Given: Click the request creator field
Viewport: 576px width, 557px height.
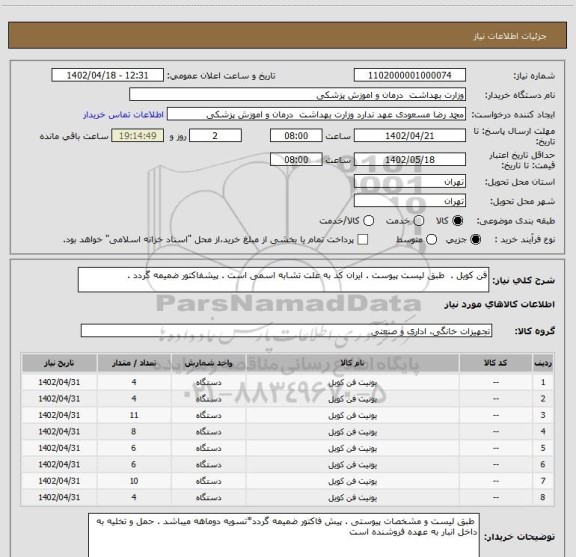Looking at the screenshot, I should click(x=316, y=115).
